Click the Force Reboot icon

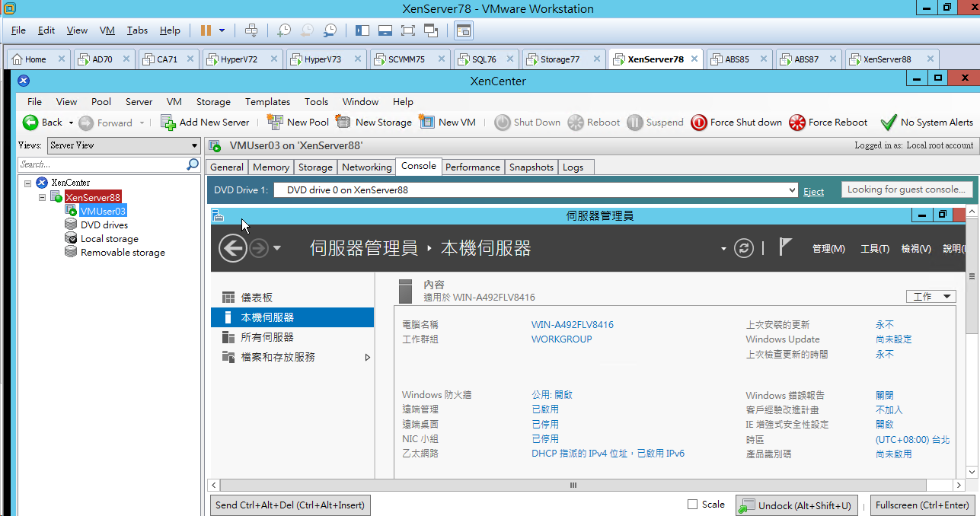797,122
